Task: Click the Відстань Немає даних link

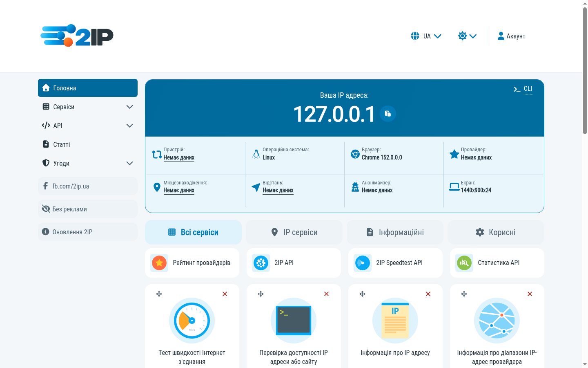Action: coord(278,190)
